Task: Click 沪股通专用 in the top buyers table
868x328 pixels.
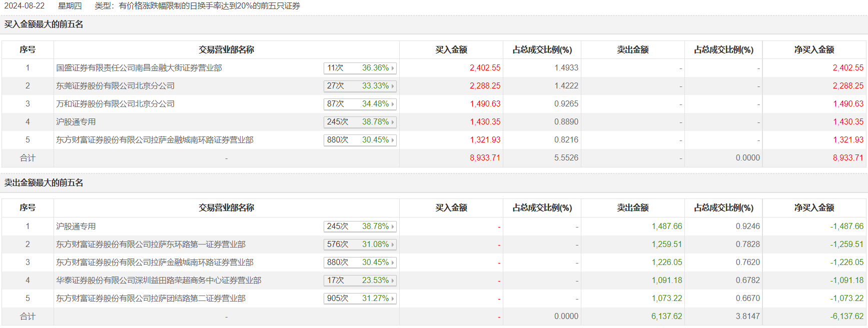Action: click(76, 122)
